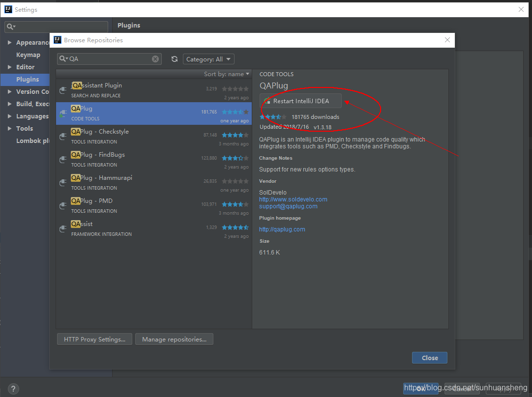Open the Category: All dropdown
This screenshot has height=397, width=532.
click(208, 59)
